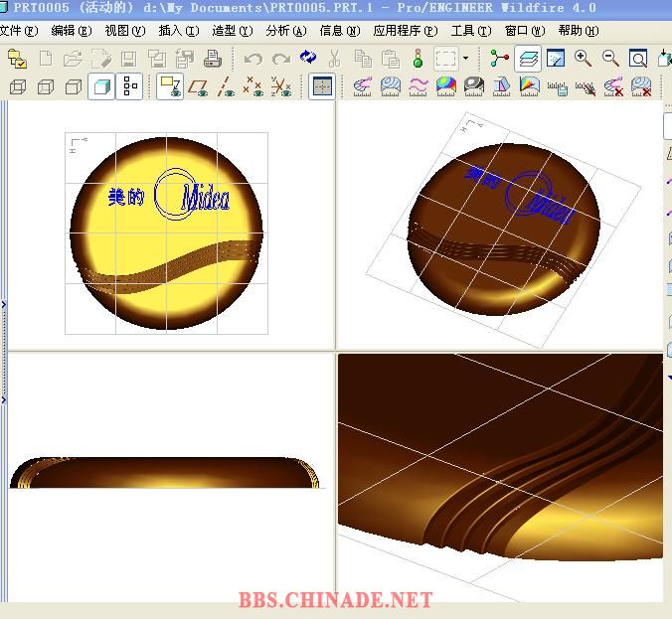Screen dimensions: 672x619
Task: Toggle the enhanced realism squares icon
Action: (x=130, y=86)
